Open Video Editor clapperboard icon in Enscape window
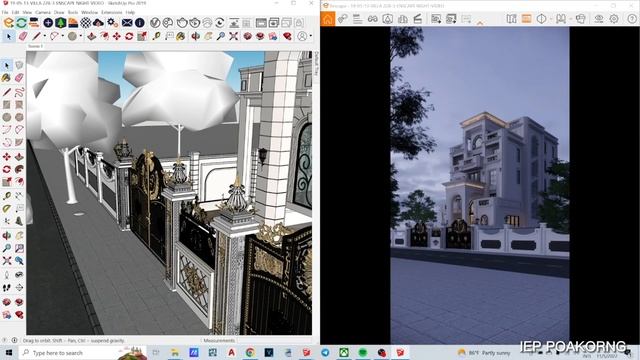Screen dimensions: 640x360 (x=418, y=19)
